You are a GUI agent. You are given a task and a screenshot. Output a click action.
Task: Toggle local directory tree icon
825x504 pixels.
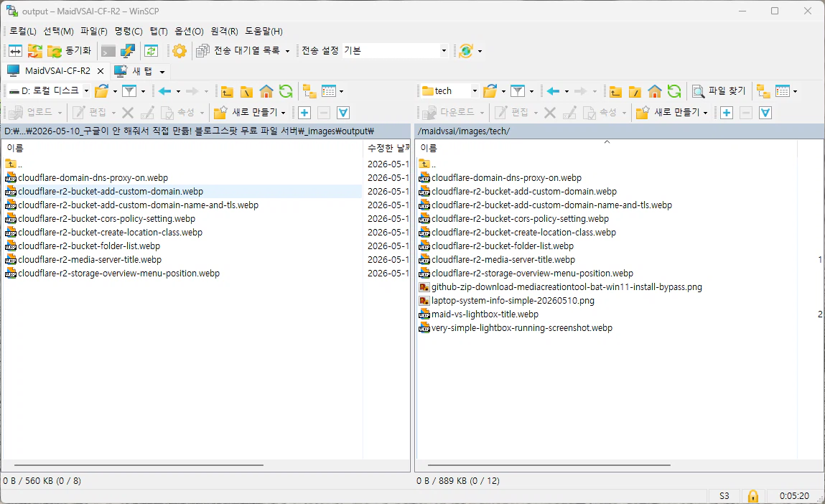(x=309, y=92)
